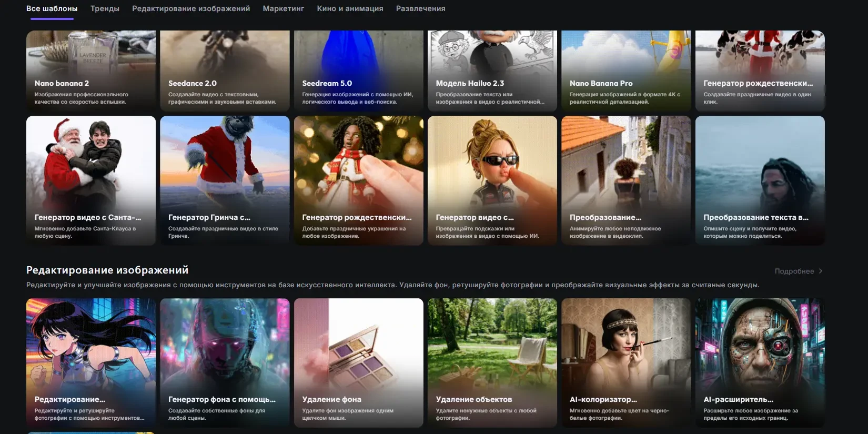
Task: Switch to the Развлечения tab
Action: [x=420, y=8]
